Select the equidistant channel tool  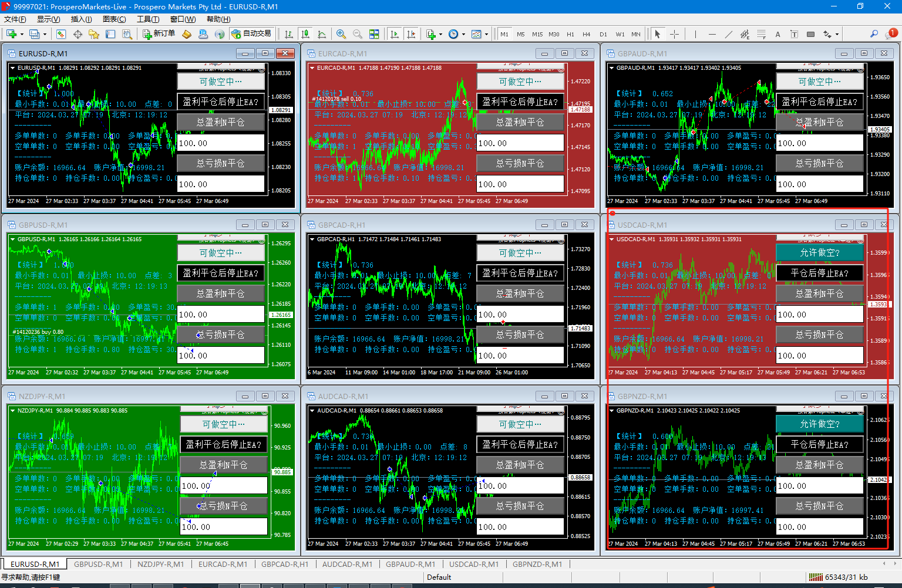[745, 34]
